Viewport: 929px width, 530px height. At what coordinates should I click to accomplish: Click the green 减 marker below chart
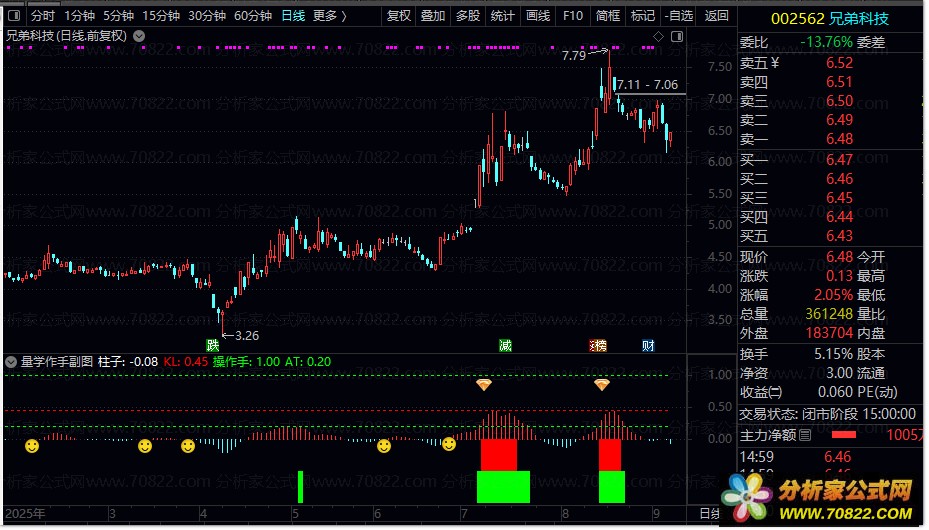pyautogui.click(x=505, y=345)
